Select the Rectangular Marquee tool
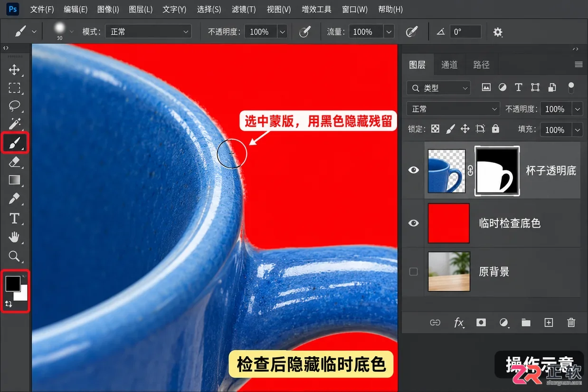 coord(14,88)
